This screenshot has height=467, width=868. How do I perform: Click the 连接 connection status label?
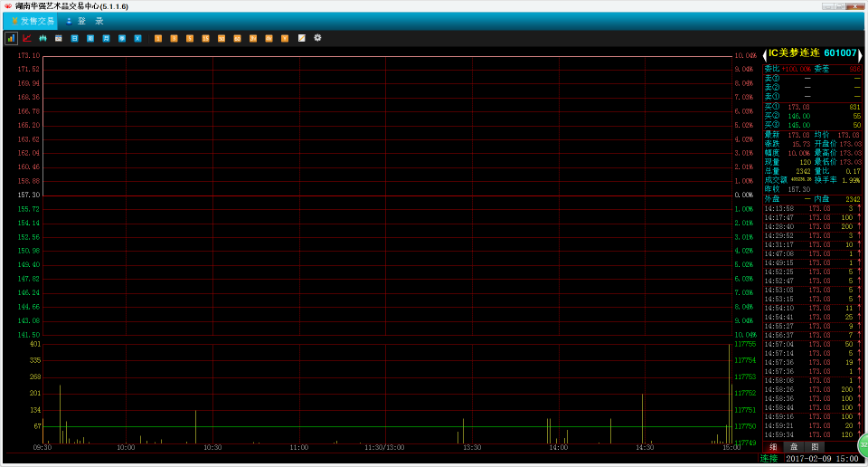point(769,459)
